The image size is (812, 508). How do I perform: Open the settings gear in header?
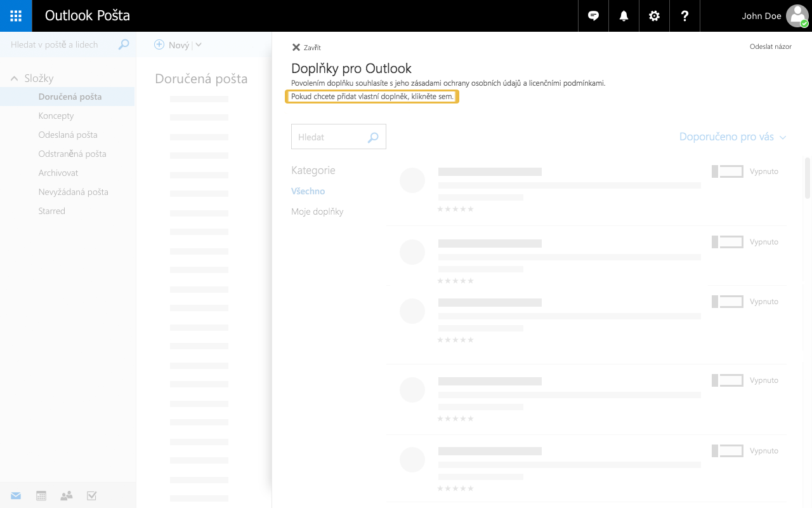[x=654, y=16]
